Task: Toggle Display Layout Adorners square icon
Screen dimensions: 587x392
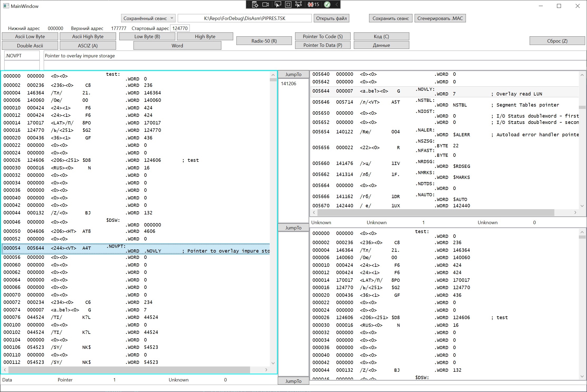Action: tap(288, 4)
